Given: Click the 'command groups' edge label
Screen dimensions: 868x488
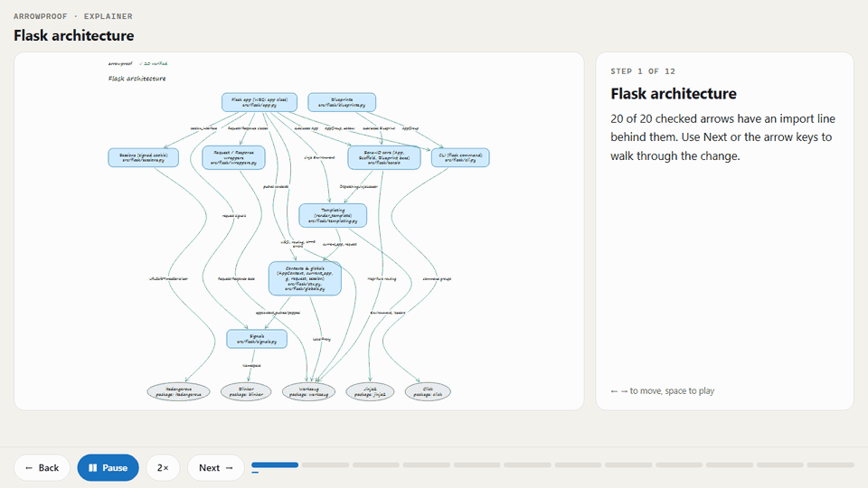Looking at the screenshot, I should click(x=437, y=279).
